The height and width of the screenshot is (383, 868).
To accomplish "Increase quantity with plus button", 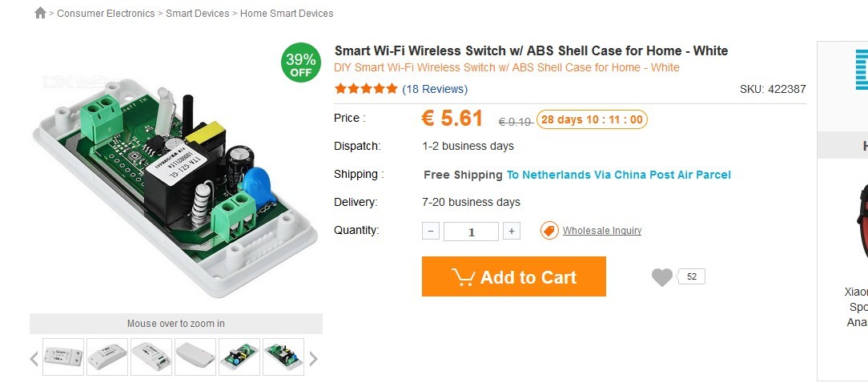I will coord(512,231).
